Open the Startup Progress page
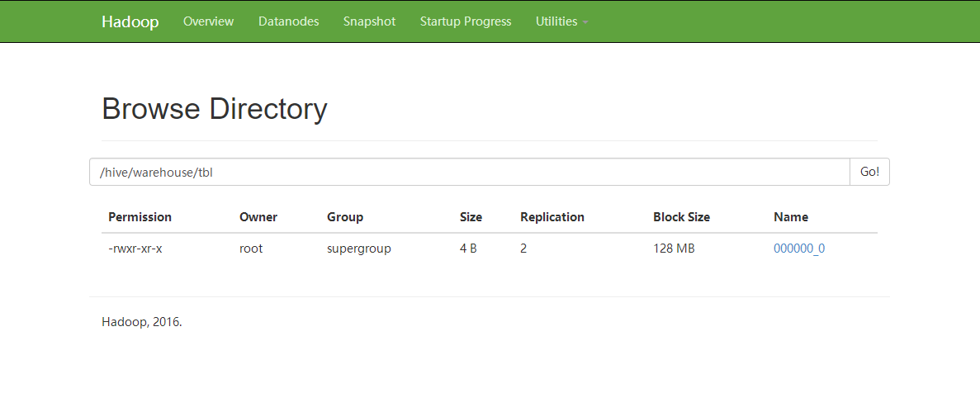The width and height of the screenshot is (980, 412). 466,21
